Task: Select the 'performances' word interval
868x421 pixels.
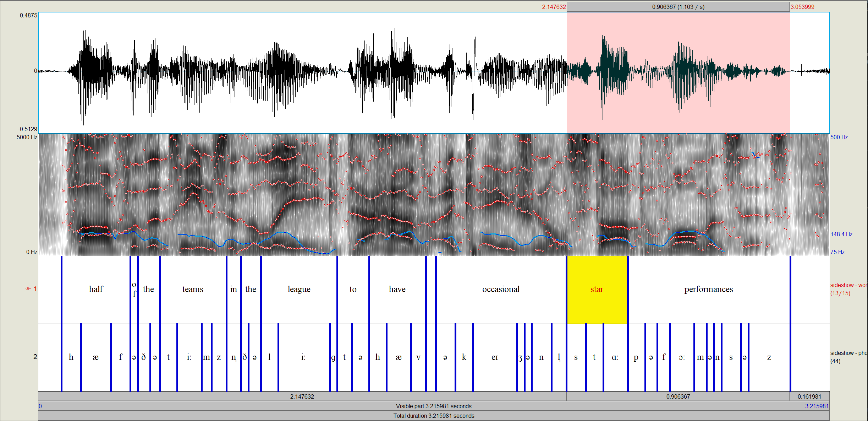Action: tap(709, 290)
